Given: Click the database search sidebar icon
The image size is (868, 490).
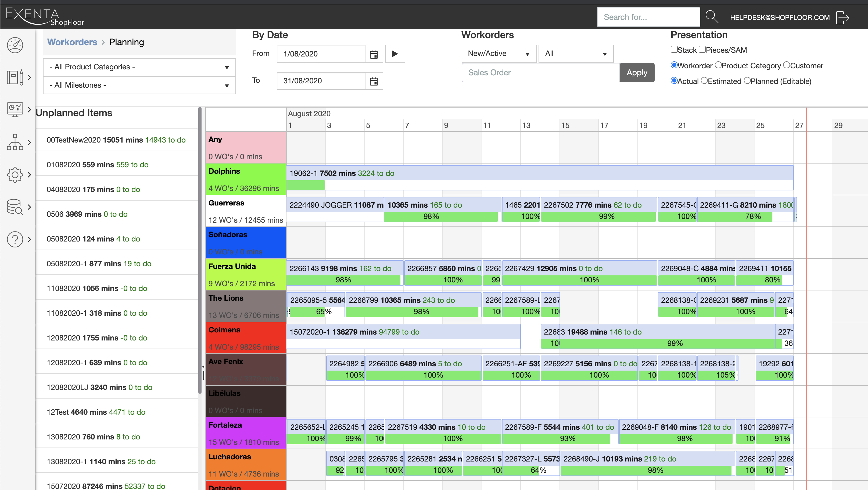Looking at the screenshot, I should tap(15, 207).
